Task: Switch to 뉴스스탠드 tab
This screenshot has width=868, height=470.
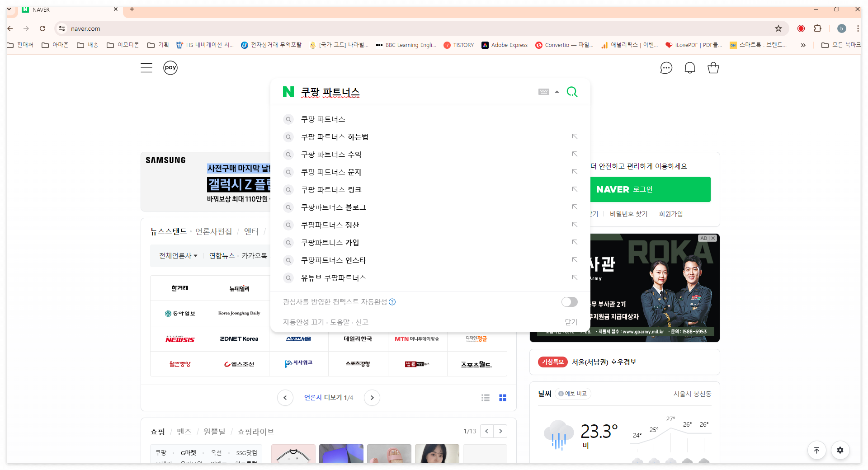Action: pos(168,231)
